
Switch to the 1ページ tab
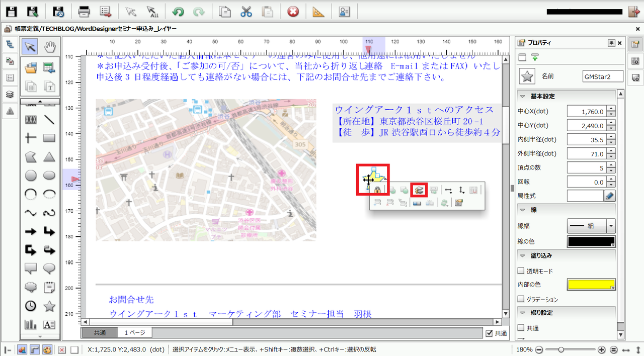pos(134,333)
